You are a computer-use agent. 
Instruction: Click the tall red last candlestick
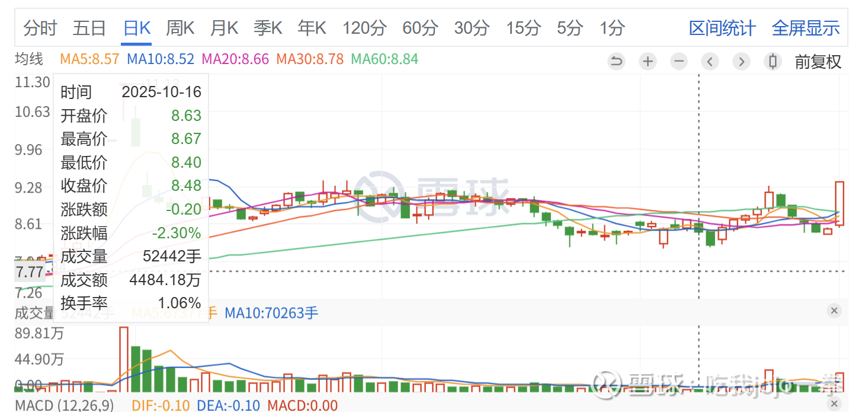tap(840, 203)
